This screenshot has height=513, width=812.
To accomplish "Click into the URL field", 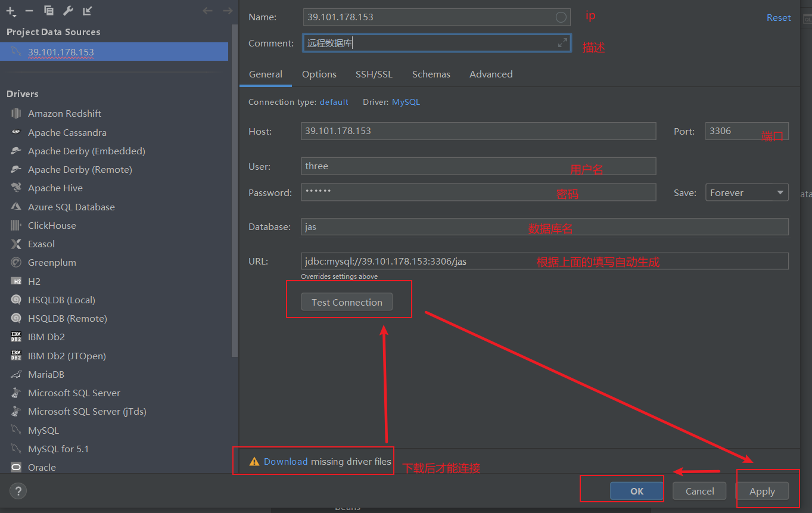I will point(545,261).
